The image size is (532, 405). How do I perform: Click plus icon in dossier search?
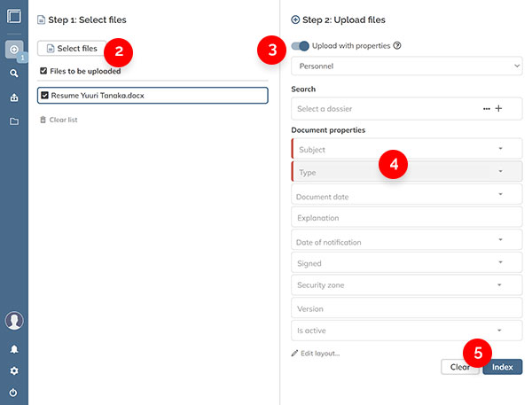498,108
